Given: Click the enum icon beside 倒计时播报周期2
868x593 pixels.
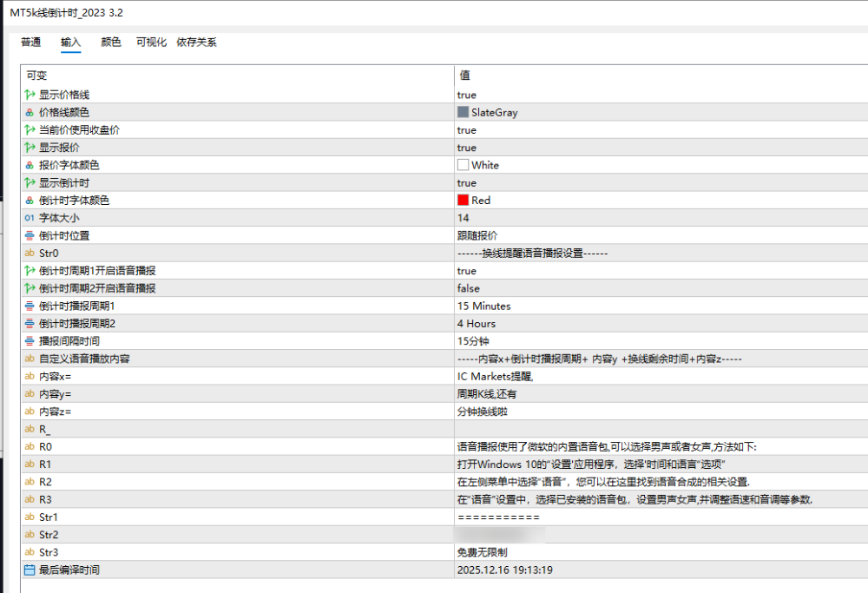Looking at the screenshot, I should [30, 323].
